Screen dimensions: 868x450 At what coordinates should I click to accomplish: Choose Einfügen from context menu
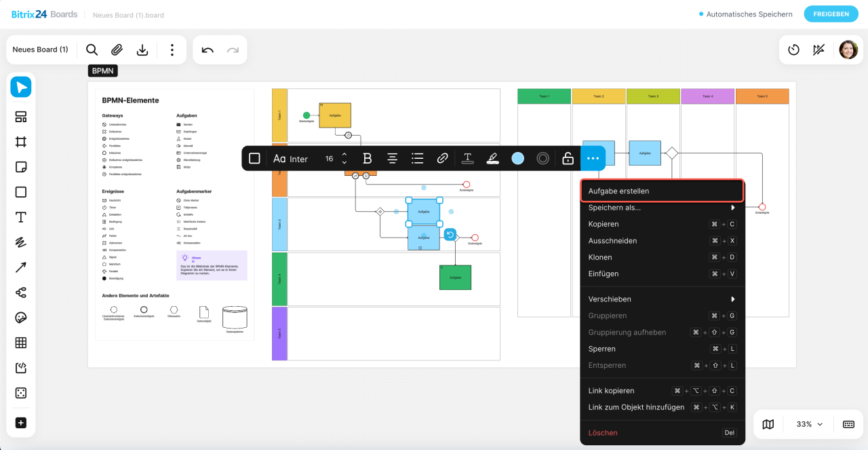tap(663, 274)
